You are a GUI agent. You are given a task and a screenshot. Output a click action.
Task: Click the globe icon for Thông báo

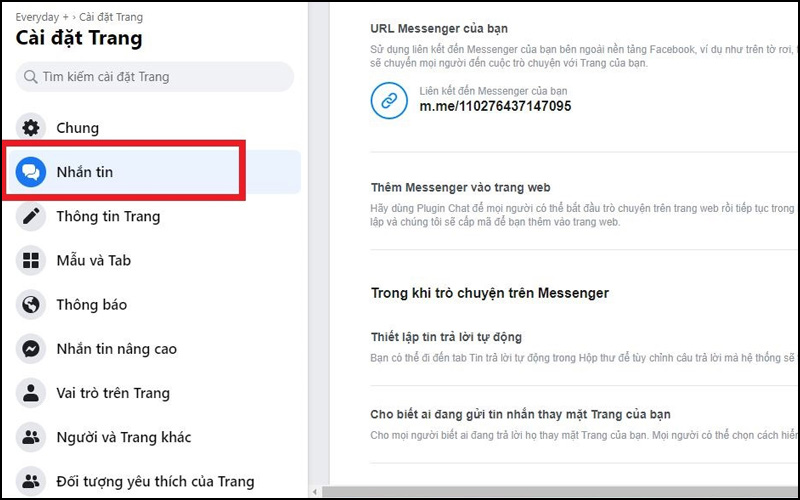(x=31, y=305)
